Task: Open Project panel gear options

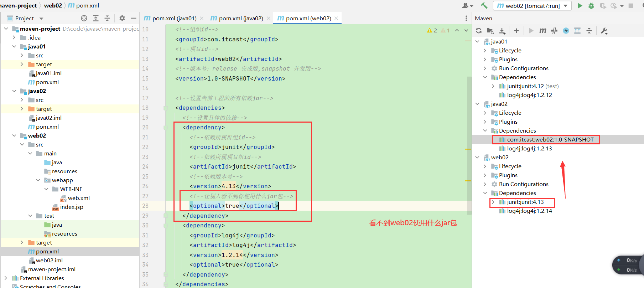Action: 122,18
